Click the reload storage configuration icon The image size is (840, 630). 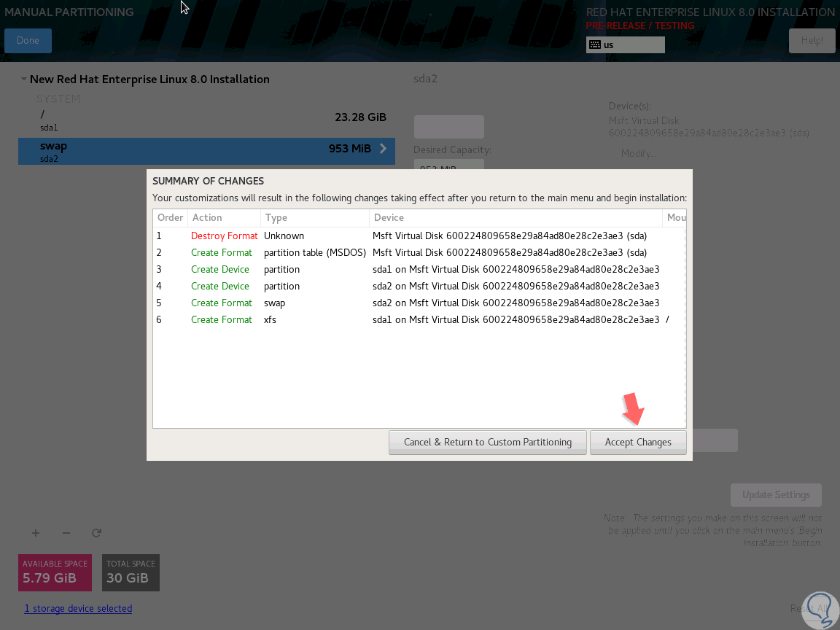click(x=96, y=533)
